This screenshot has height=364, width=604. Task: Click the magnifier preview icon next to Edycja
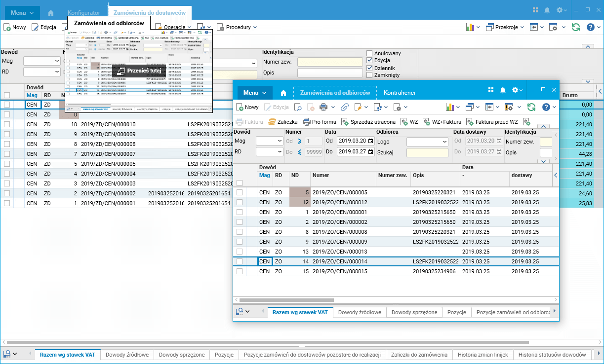298,107
